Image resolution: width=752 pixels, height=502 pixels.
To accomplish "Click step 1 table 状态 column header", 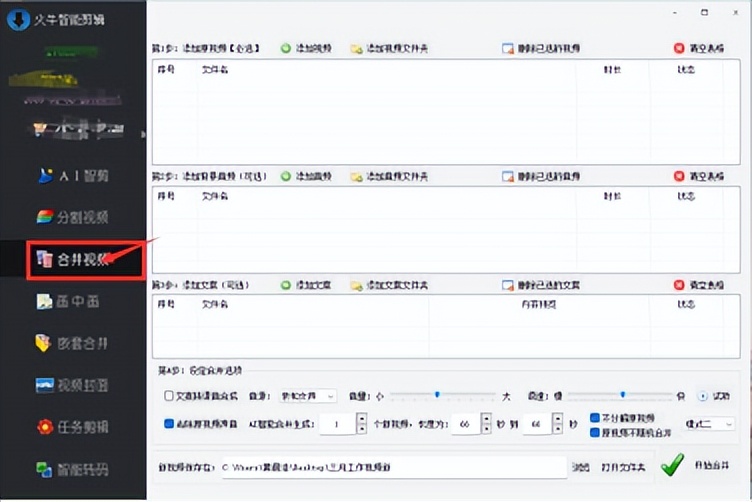I will tap(686, 70).
